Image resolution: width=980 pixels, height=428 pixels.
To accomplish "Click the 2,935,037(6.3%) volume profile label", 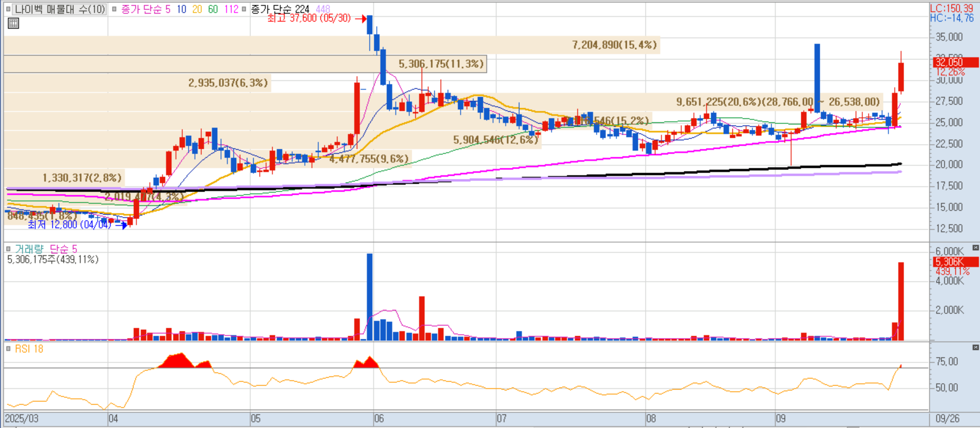I will tap(228, 83).
